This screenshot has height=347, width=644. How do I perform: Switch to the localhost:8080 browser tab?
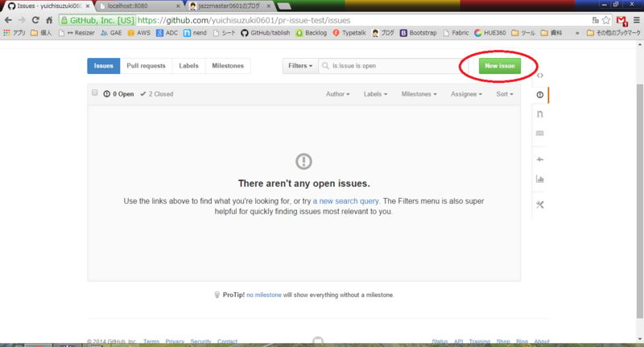click(138, 6)
